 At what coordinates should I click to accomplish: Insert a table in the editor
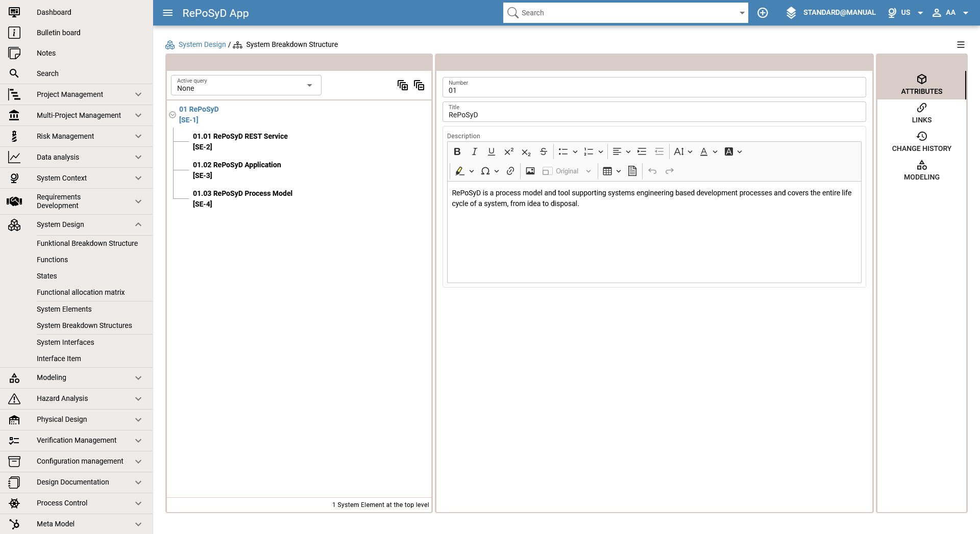[607, 171]
